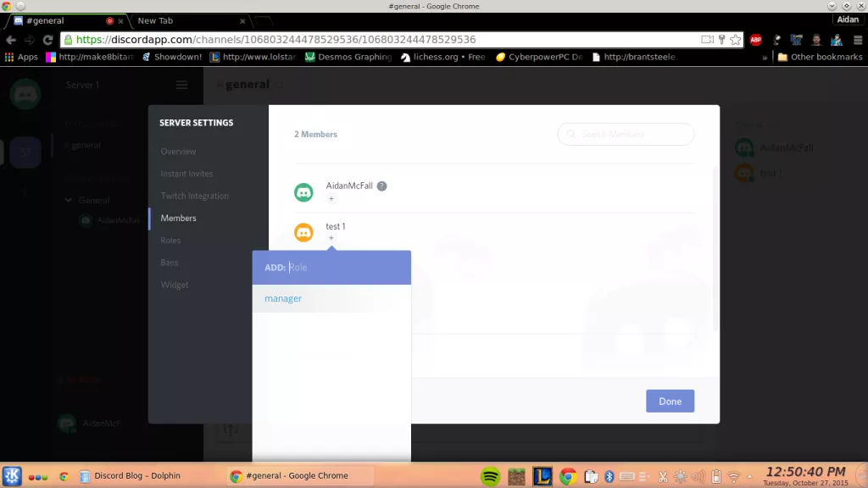Viewport: 868px width, 488px height.
Task: Click the help icon beside AidanMcFall
Action: (x=382, y=186)
